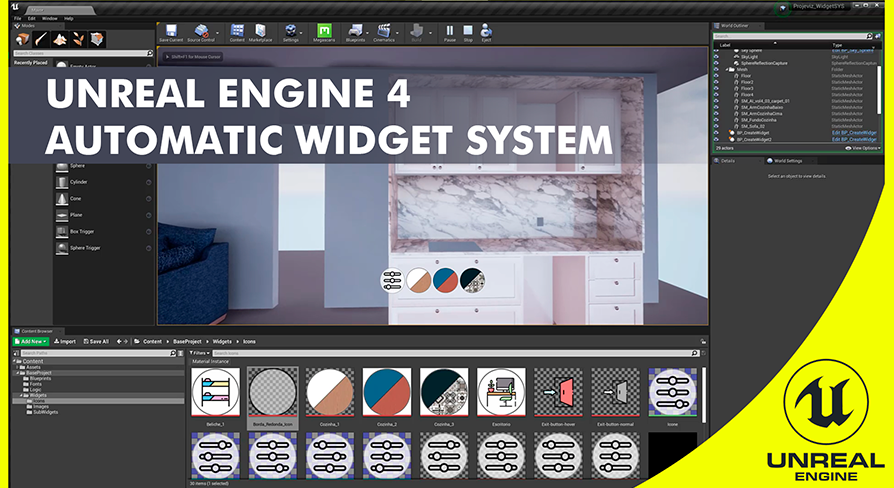Open View Options in World Outliner
This screenshot has width=894, height=488.
(x=863, y=148)
